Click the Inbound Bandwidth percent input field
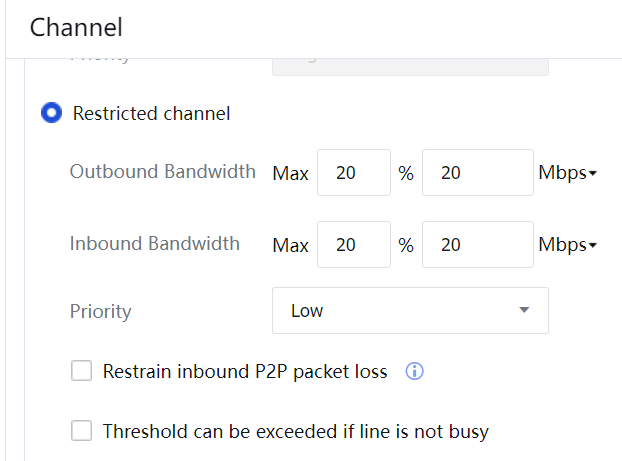The image size is (622, 461). tap(354, 245)
